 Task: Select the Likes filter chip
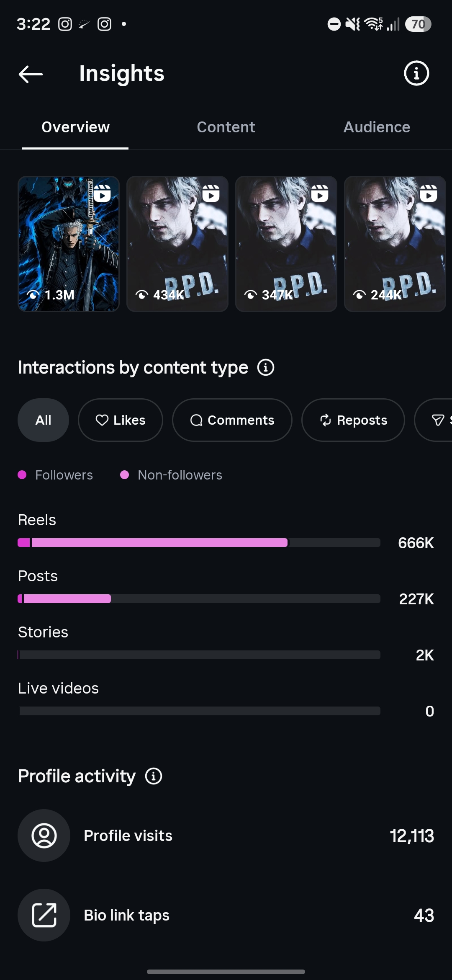pos(121,420)
